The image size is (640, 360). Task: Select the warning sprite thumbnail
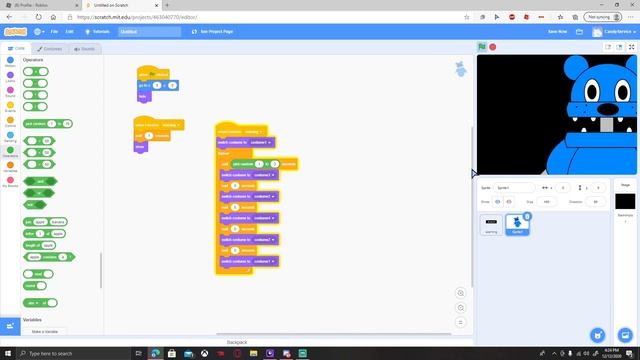click(491, 225)
